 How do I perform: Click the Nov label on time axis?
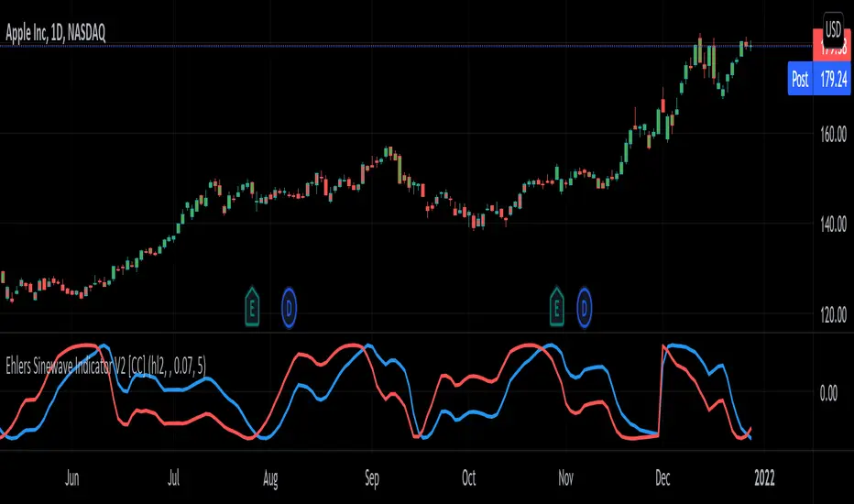coord(566,477)
